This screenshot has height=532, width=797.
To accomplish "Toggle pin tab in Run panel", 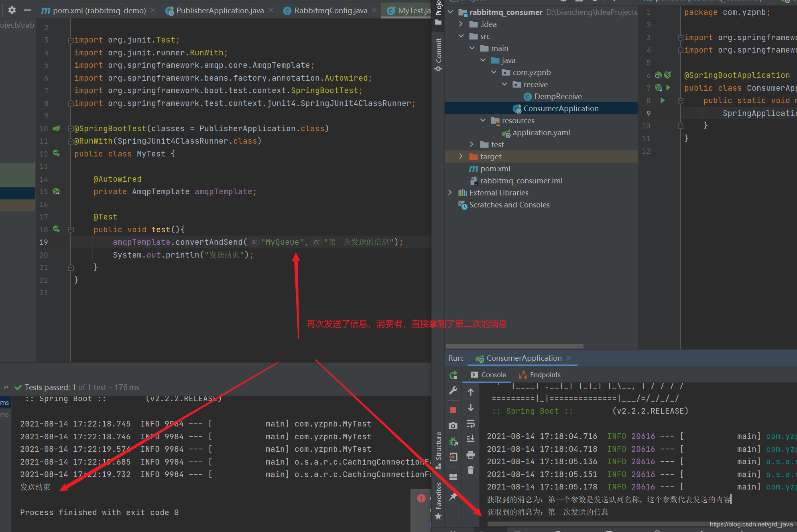I will pyautogui.click(x=453, y=497).
